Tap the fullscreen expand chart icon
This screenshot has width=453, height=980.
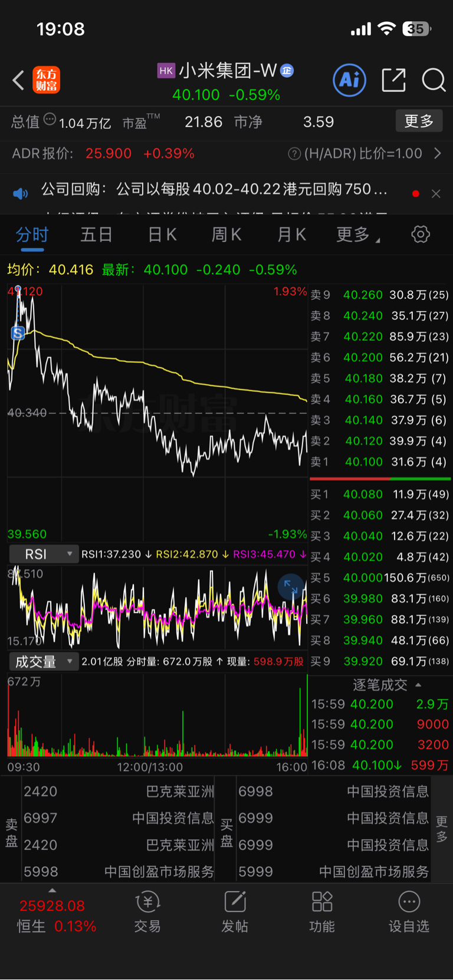point(291,587)
